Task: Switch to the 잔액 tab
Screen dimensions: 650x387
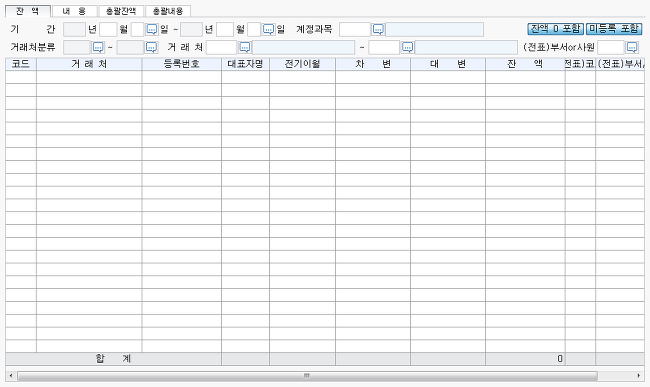Action: pyautogui.click(x=28, y=11)
